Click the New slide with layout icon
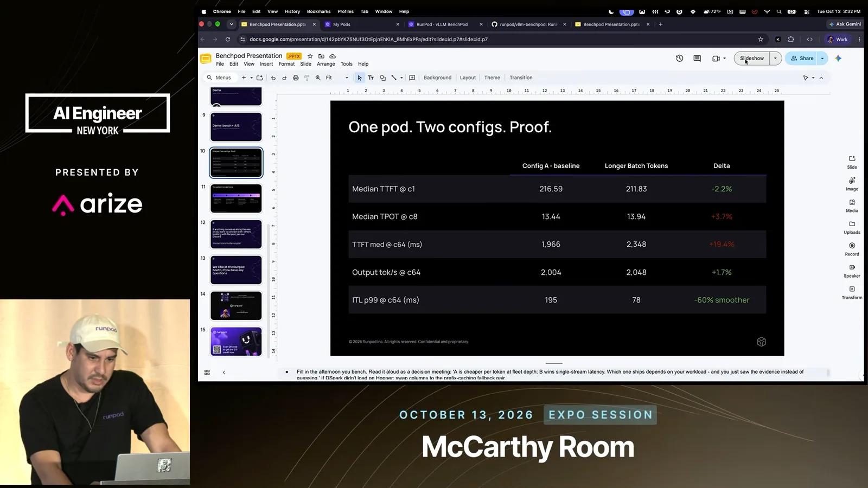 [x=259, y=78]
